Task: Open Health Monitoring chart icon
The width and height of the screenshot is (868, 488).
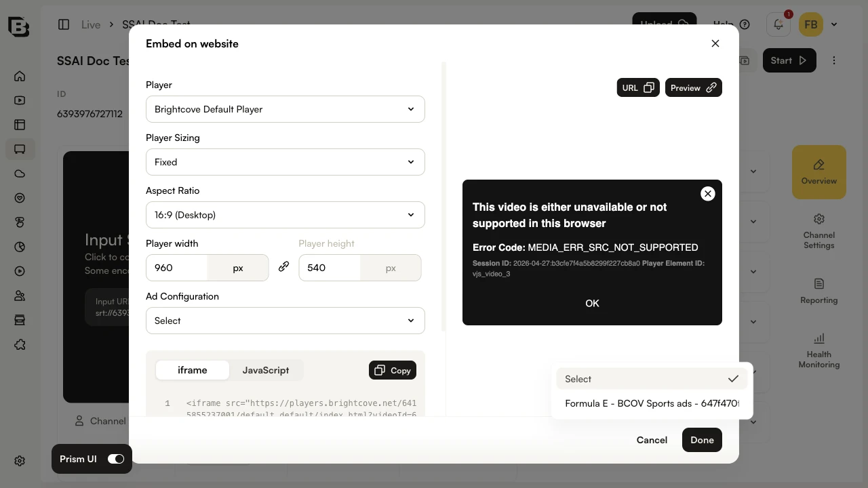Action: coord(819,338)
